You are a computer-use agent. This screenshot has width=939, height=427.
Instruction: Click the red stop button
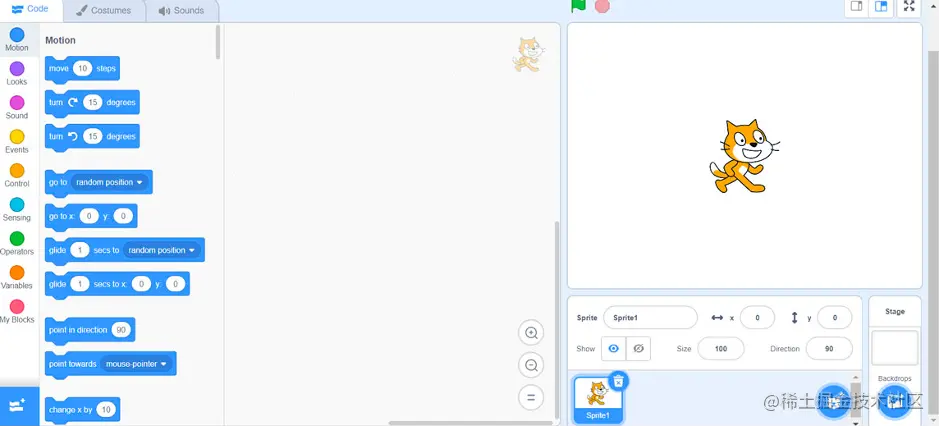point(602,5)
